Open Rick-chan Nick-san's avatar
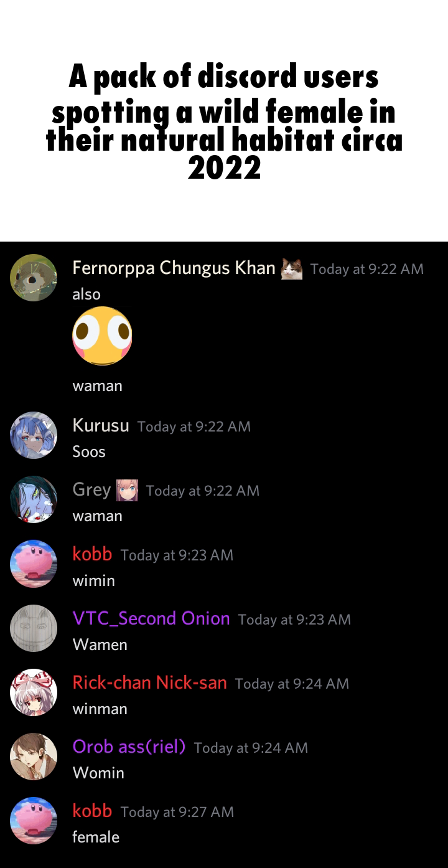 [x=34, y=692]
